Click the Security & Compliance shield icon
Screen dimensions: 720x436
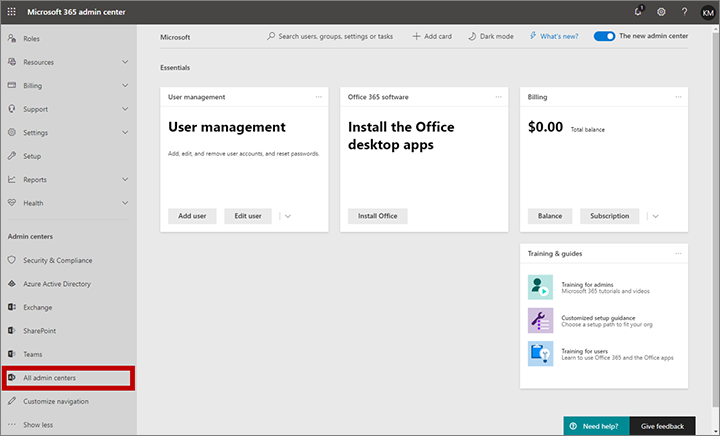click(x=12, y=260)
